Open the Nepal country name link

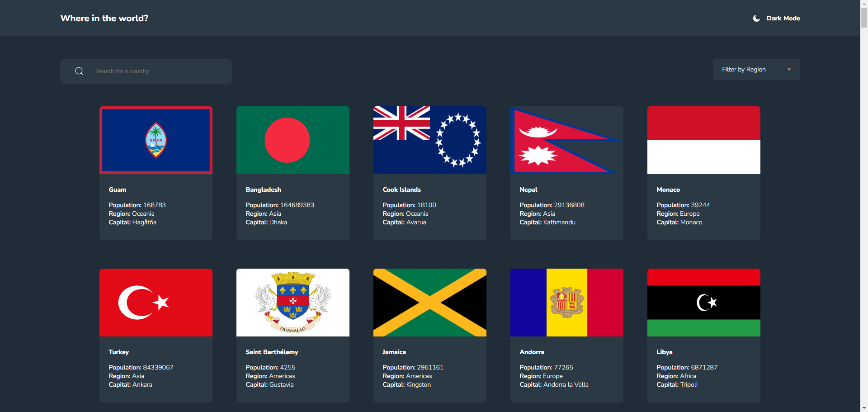click(528, 190)
